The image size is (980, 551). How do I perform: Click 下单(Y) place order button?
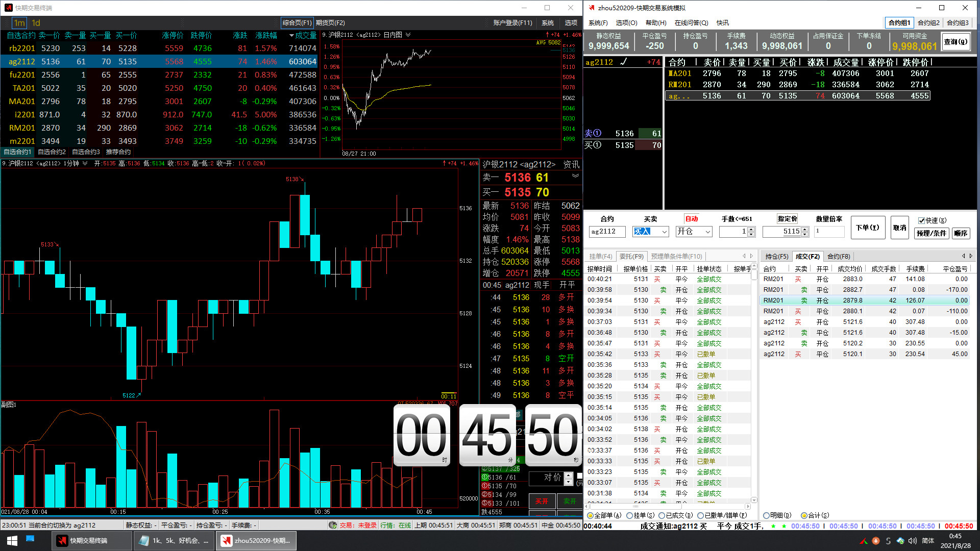tap(867, 228)
